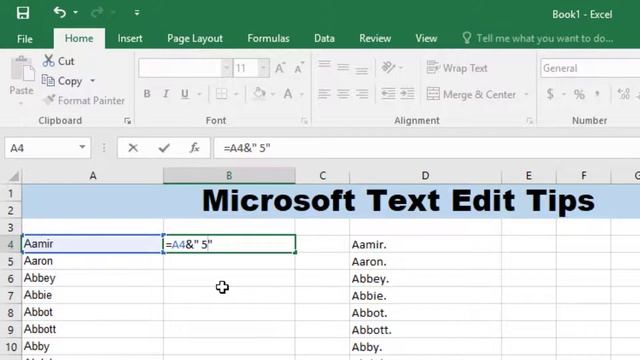Open the Font Color dropdown arrow
640x360 pixels.
pyautogui.click(x=302, y=94)
